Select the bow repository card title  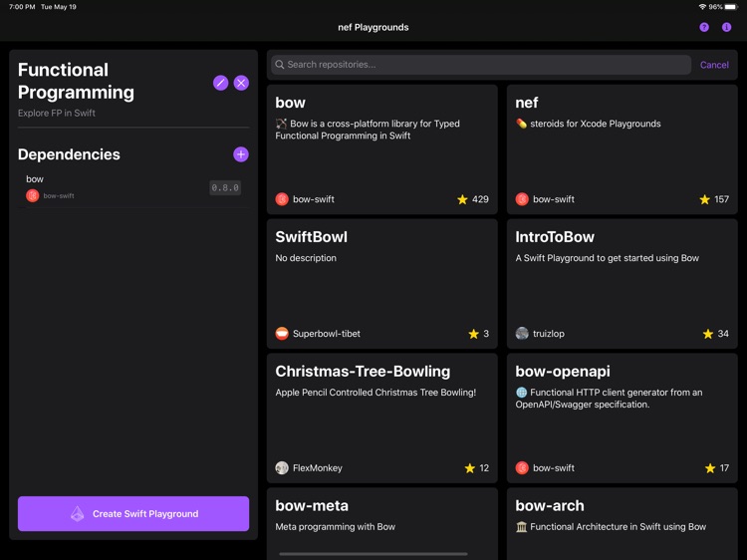pos(290,103)
